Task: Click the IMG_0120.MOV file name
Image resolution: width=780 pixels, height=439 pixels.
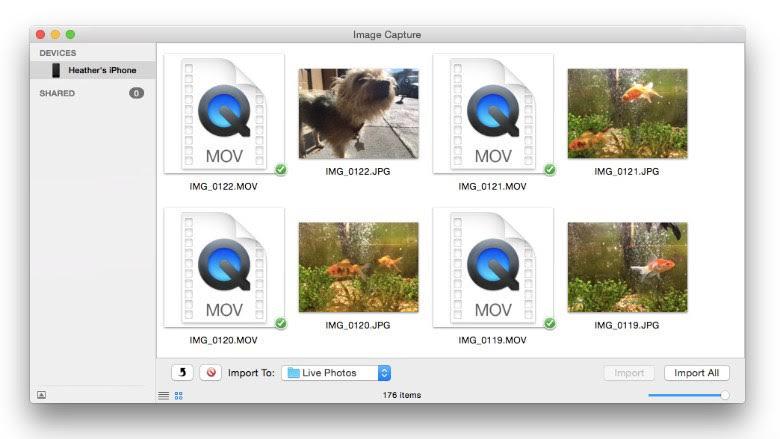Action: click(x=223, y=340)
